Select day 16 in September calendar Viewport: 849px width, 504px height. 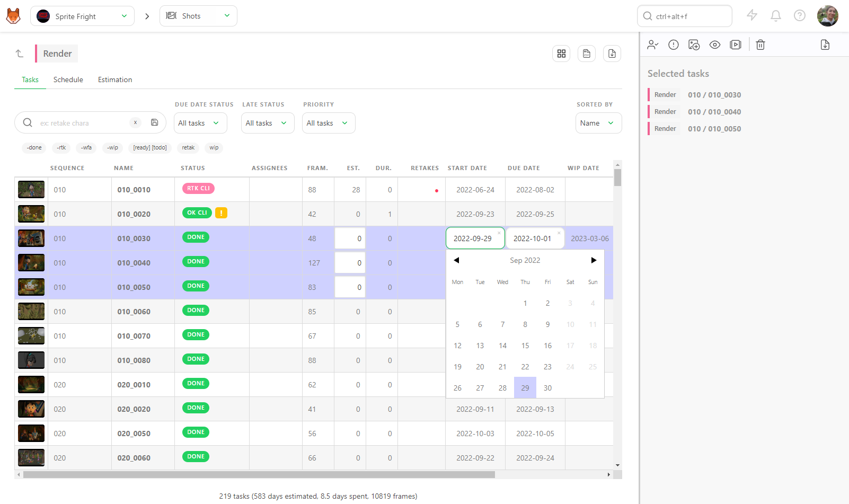547,346
